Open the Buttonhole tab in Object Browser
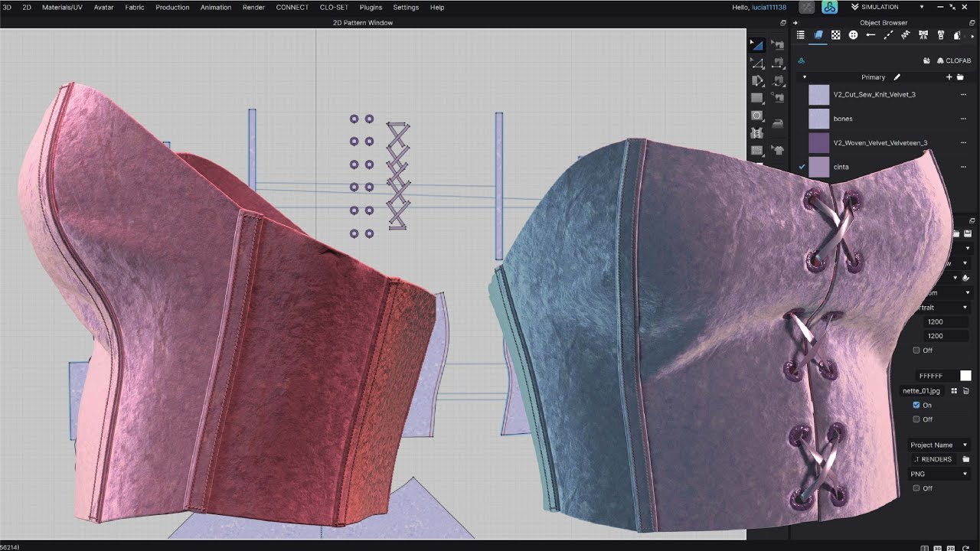The height and width of the screenshot is (551, 980). pyautogui.click(x=871, y=35)
